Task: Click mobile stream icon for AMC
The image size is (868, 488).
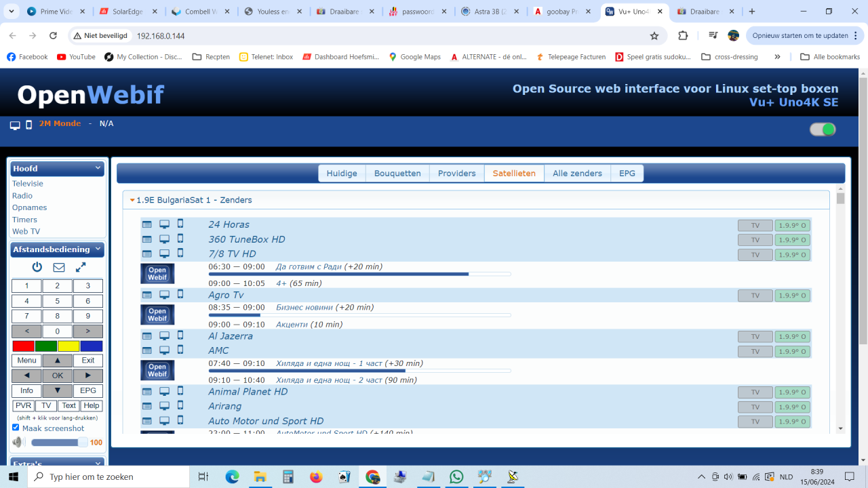Action: (x=180, y=350)
